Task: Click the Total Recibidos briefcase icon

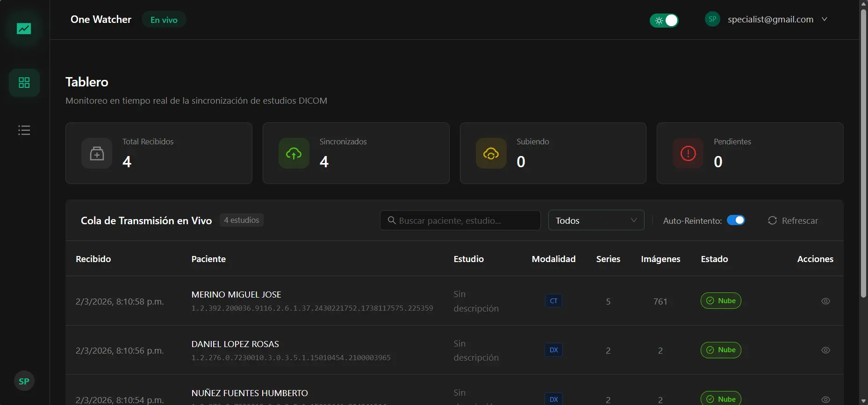Action: (x=97, y=153)
